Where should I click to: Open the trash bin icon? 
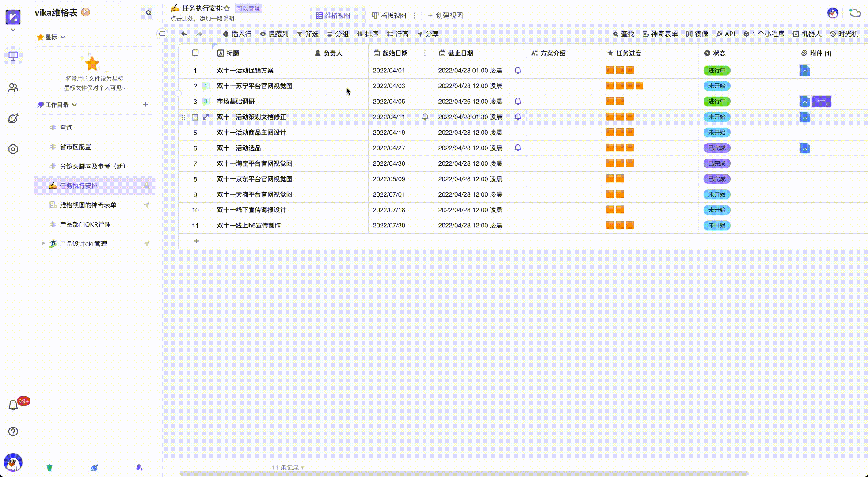(49, 467)
